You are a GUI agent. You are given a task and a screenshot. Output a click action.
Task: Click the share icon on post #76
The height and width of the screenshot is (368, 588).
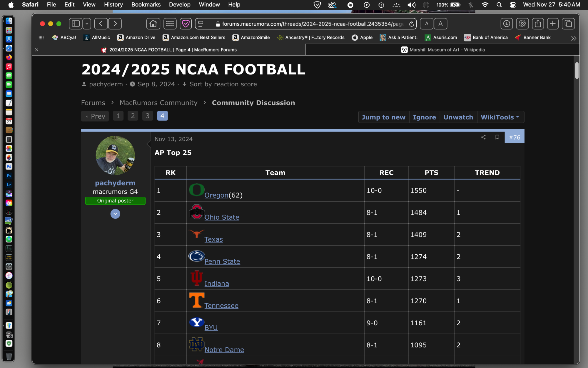(483, 137)
